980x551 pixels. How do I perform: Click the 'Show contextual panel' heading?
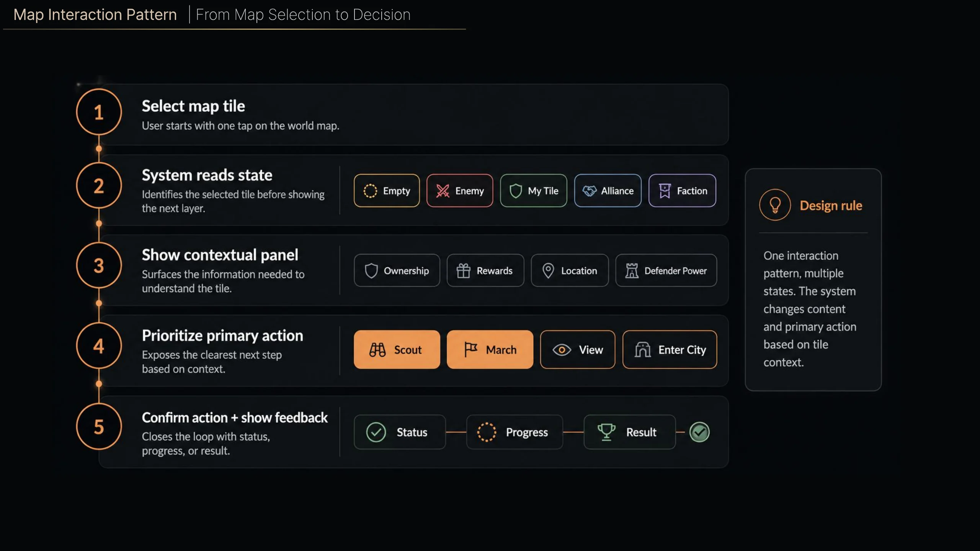click(x=220, y=255)
